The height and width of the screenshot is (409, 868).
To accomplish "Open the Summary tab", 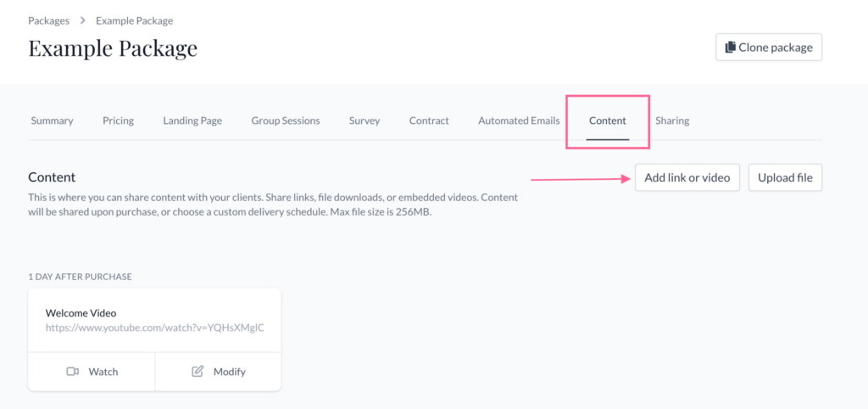I will point(52,120).
